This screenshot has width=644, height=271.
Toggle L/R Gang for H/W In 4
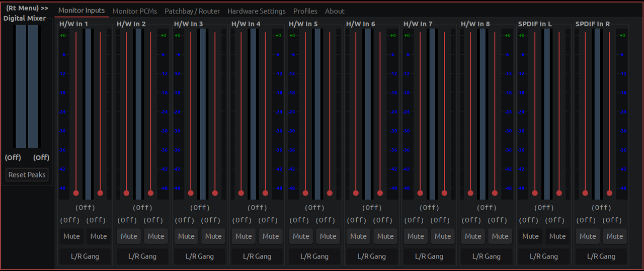click(257, 256)
